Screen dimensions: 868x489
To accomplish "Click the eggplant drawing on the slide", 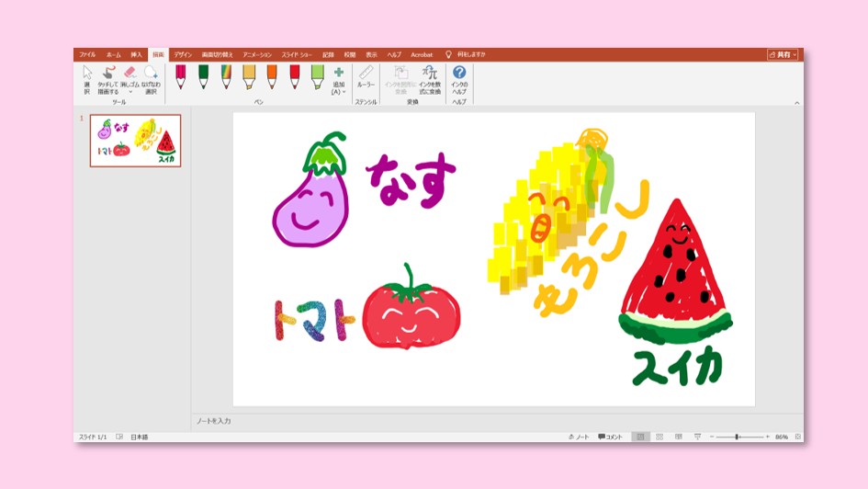I will 311,191.
